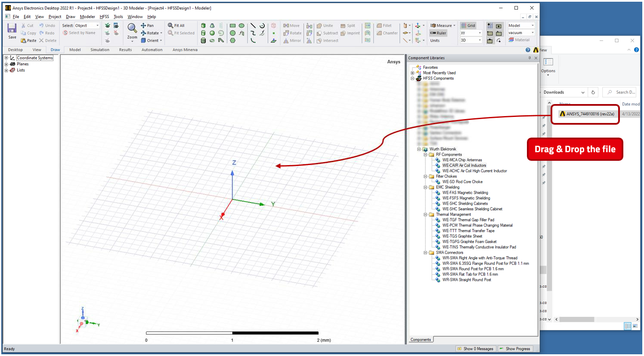This screenshot has height=356, width=644.
Task: Collapse the Wurth Elektronik tree node
Action: [418, 149]
